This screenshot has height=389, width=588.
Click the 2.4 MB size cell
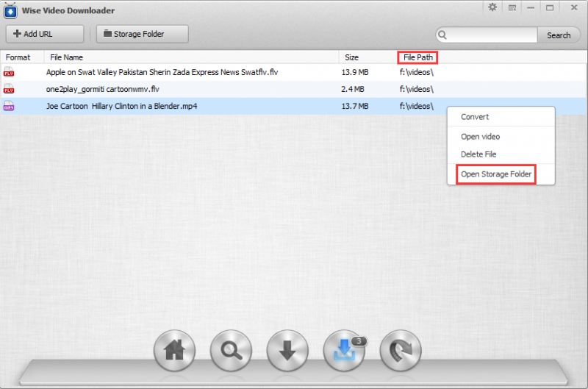tap(353, 89)
